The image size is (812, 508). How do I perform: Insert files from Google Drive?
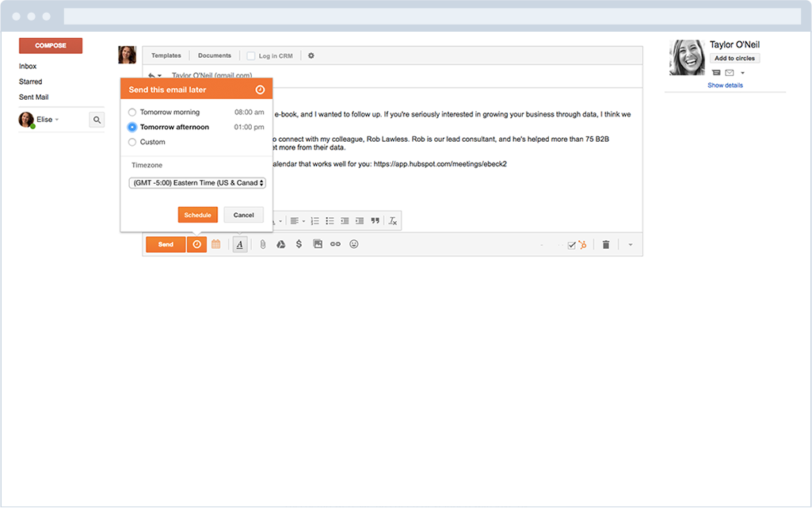coord(281,244)
